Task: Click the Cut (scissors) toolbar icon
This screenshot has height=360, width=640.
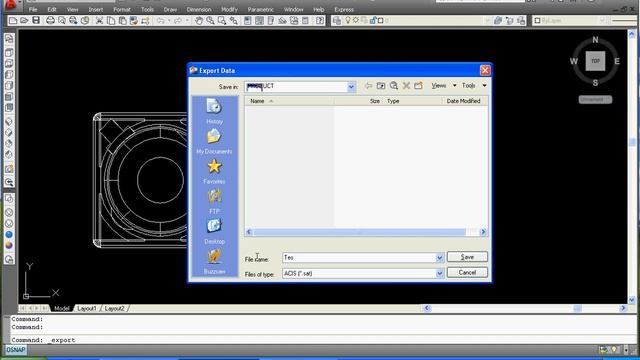Action: [99, 20]
